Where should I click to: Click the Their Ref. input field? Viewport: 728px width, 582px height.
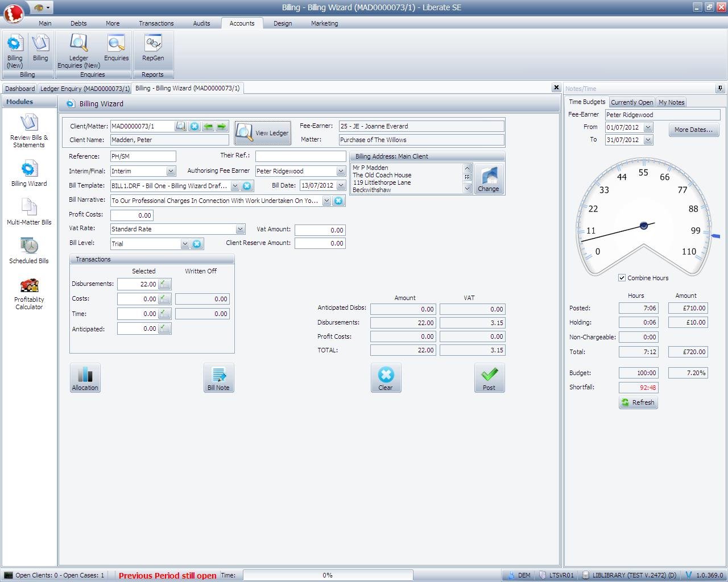(300, 156)
